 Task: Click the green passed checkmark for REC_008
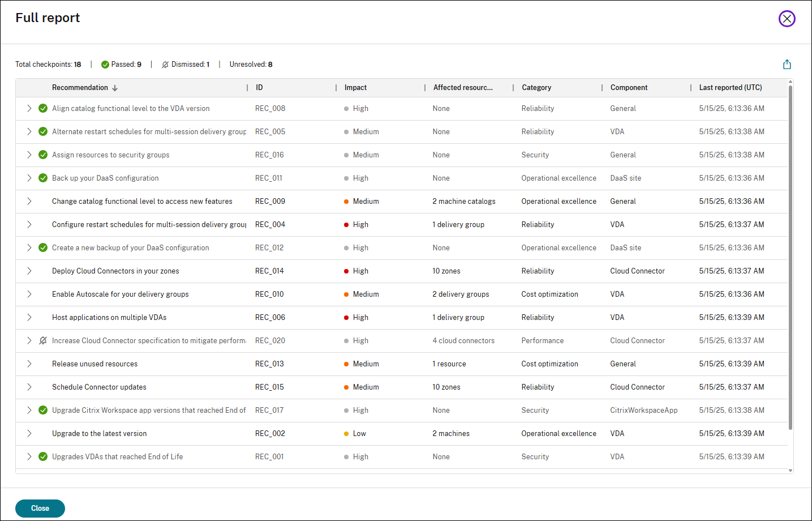pos(43,108)
